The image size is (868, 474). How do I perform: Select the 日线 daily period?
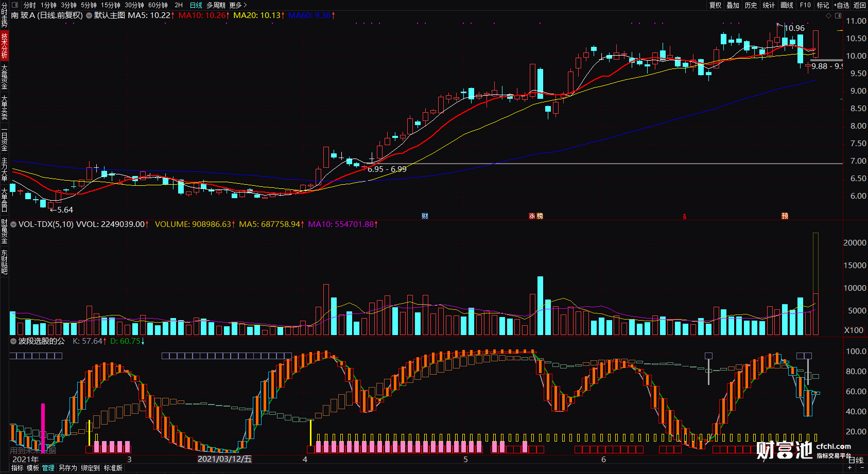(x=196, y=5)
